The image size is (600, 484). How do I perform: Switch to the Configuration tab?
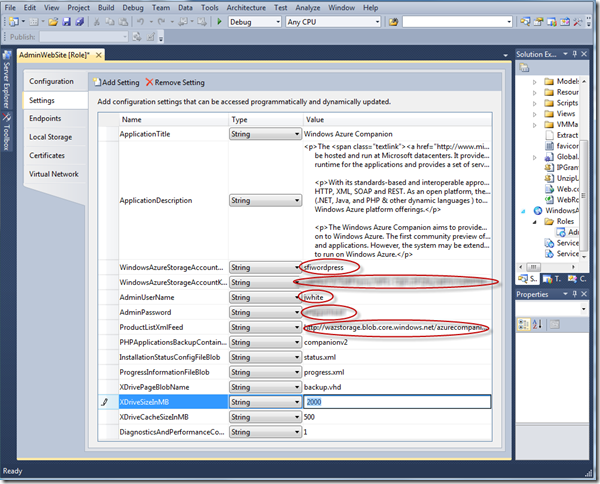click(x=51, y=81)
